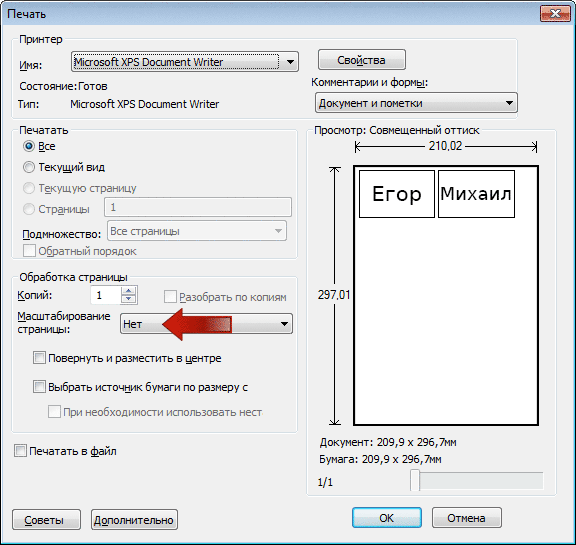Click the Егор box in print preview
Image resolution: width=576 pixels, height=545 pixels.
[x=397, y=194]
